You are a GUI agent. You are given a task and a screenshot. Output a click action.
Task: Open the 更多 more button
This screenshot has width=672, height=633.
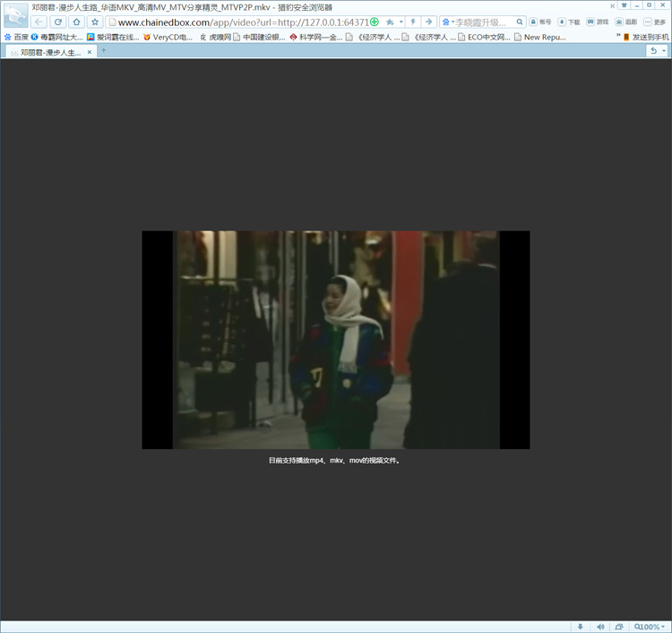655,22
